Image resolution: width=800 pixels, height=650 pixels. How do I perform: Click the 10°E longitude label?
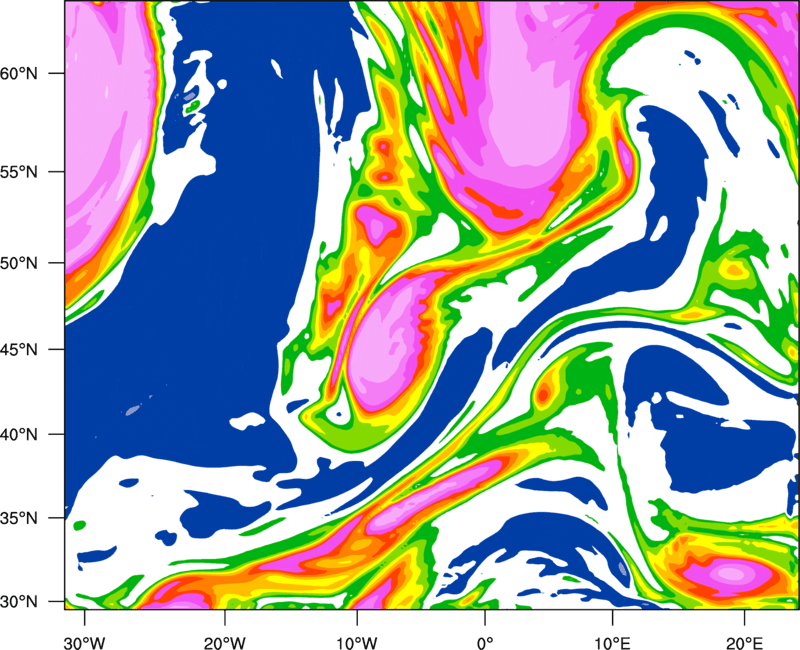612,643
